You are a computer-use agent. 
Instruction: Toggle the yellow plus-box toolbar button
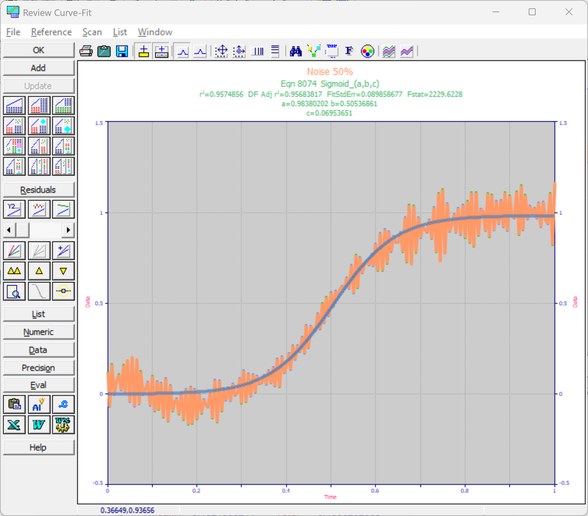tap(144, 51)
